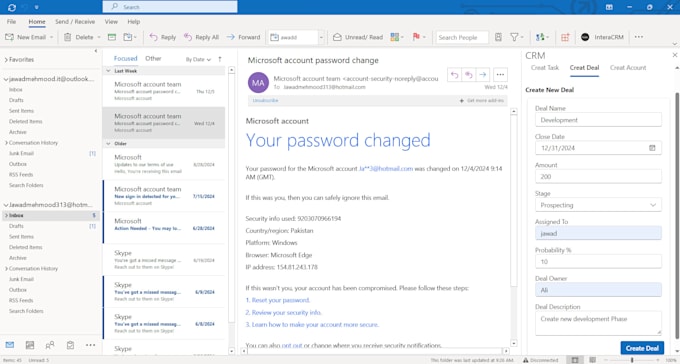680x364 pixels.
Task: Click the Amount field showing 200
Action: (598, 177)
